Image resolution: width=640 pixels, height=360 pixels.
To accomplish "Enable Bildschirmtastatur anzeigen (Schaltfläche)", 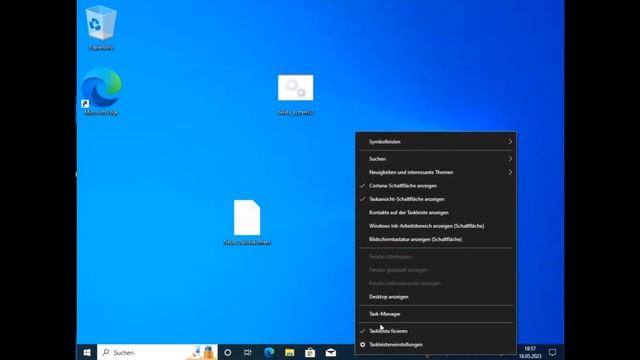I will (x=436, y=239).
